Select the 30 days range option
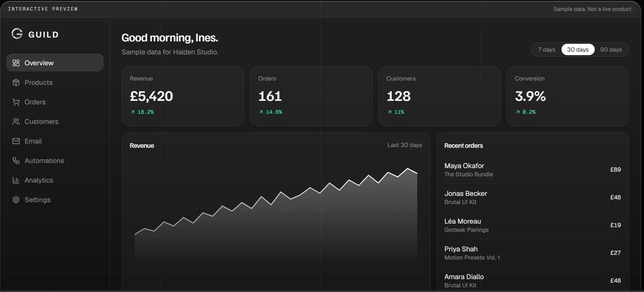Viewport: 644px width, 292px height. coord(578,50)
